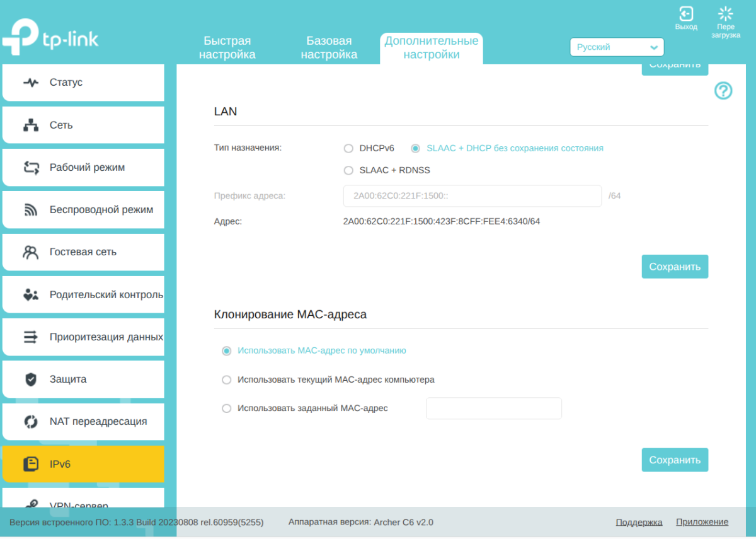Viewport: 756px width, 539px height.
Task: Open the IPv6 section
Action: pyautogui.click(x=83, y=465)
